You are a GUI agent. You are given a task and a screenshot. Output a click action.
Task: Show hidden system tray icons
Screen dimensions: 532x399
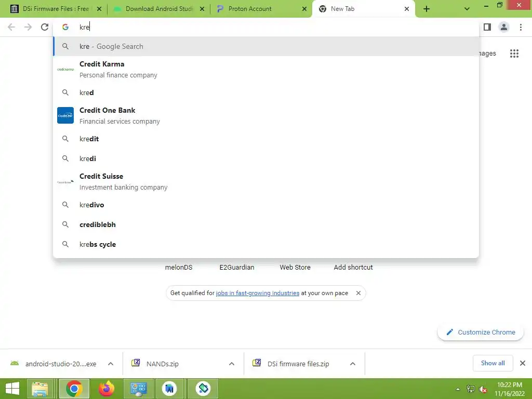(458, 389)
